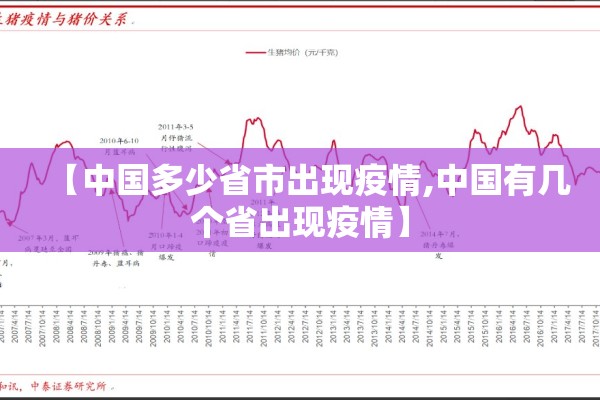Click the x-axis label 2007/7/14

[28, 326]
